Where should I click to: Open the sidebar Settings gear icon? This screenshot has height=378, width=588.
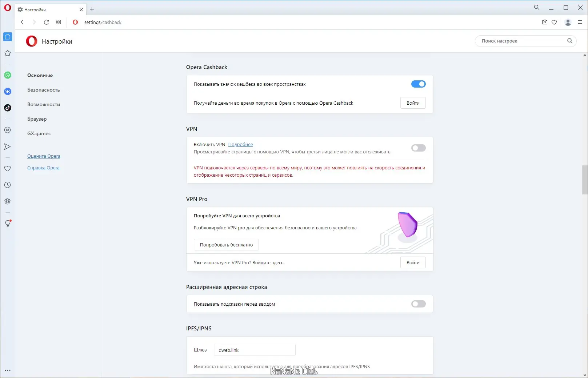[8, 201]
